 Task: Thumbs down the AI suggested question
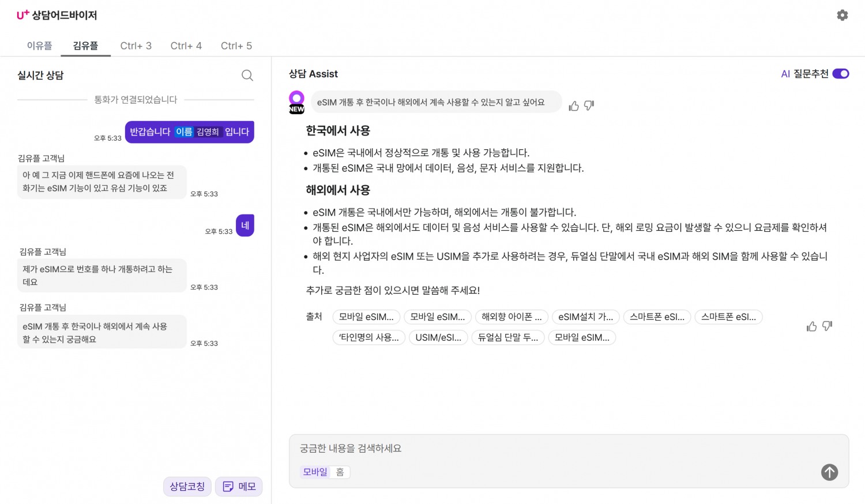click(x=588, y=106)
